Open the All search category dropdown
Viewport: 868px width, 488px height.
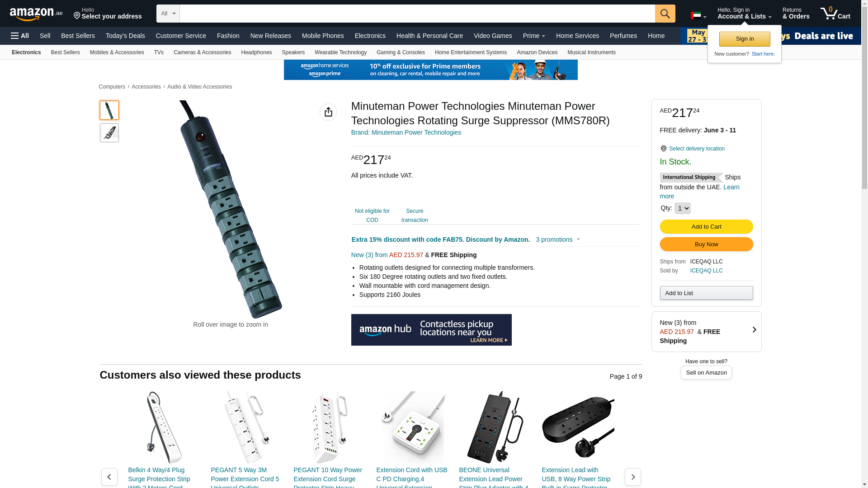click(168, 14)
